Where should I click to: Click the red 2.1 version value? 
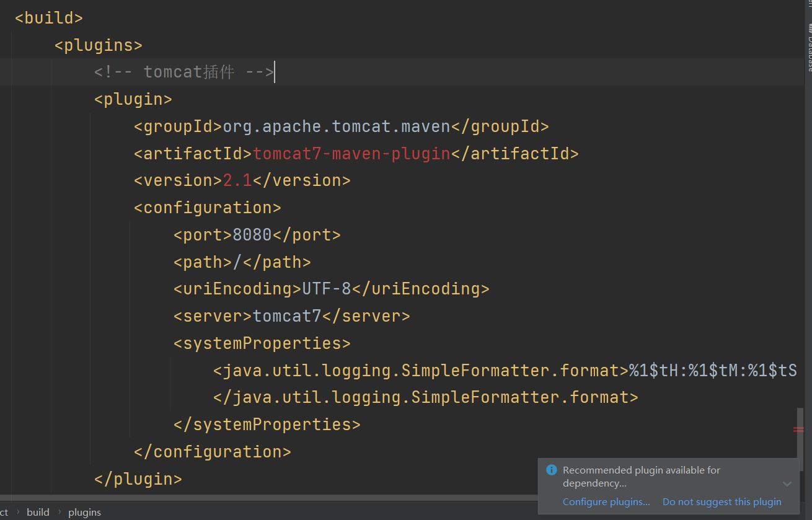(237, 180)
